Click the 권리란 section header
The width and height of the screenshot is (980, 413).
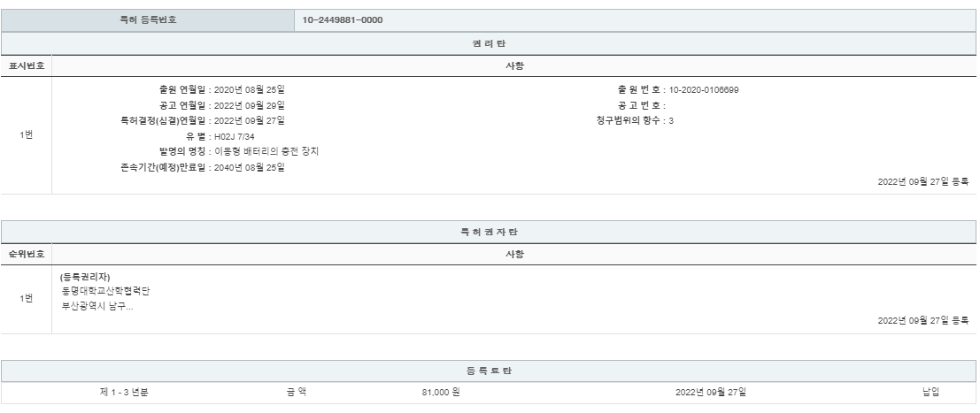[x=489, y=43]
